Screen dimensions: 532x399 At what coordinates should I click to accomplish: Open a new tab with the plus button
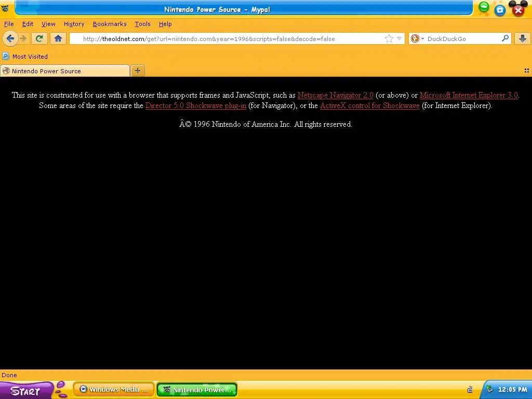137,71
